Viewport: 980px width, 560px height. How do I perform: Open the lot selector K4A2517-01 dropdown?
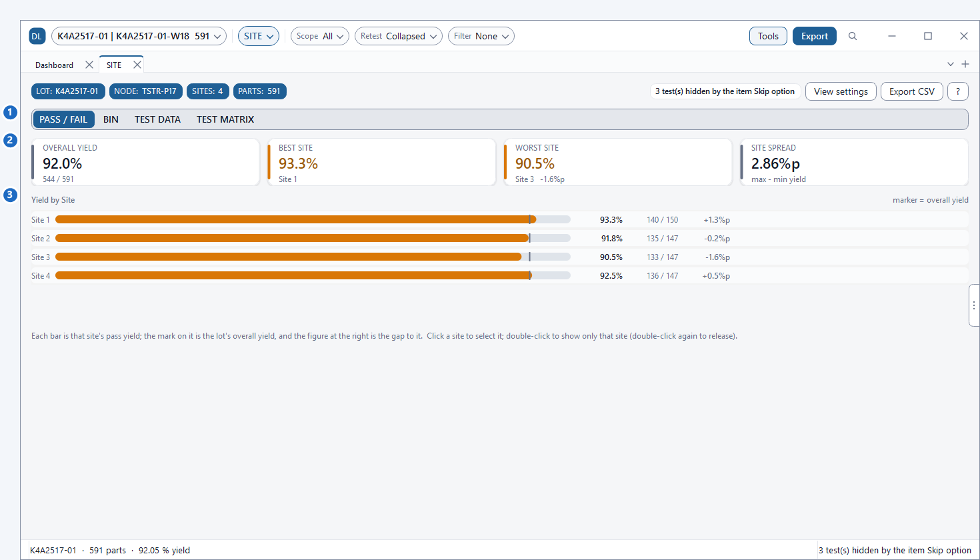click(139, 36)
